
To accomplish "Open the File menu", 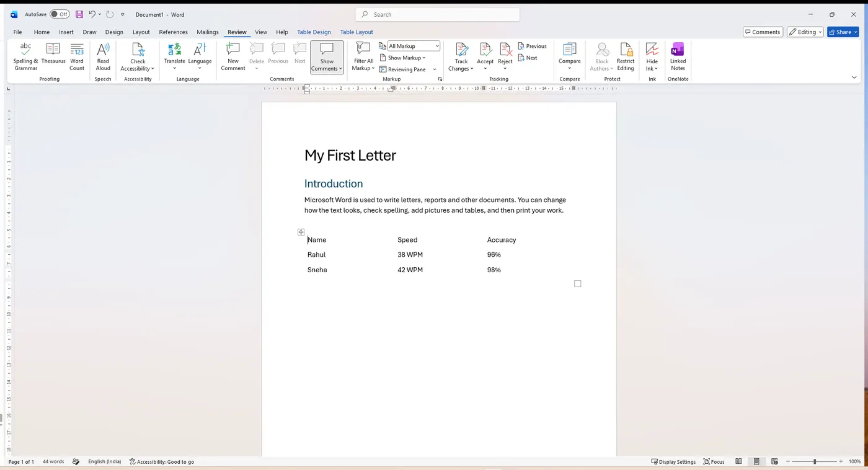I will (17, 32).
